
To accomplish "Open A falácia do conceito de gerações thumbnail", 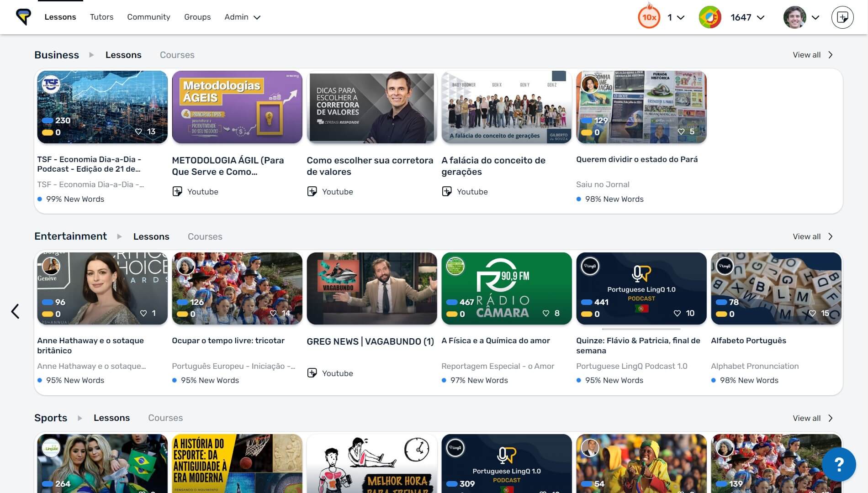I will [507, 107].
